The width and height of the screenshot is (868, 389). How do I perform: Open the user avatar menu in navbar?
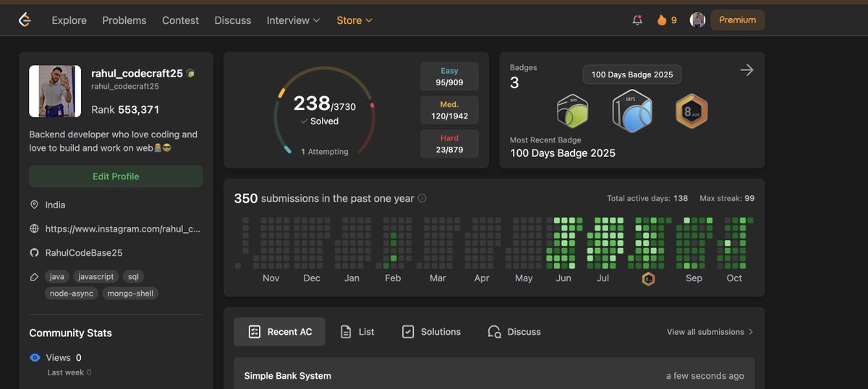[x=697, y=20]
